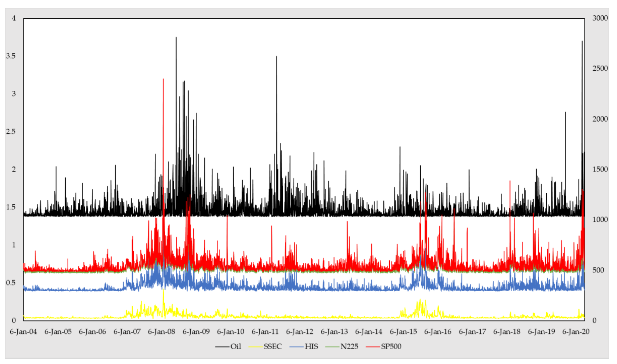Click the right axis value 3000

pos(600,18)
